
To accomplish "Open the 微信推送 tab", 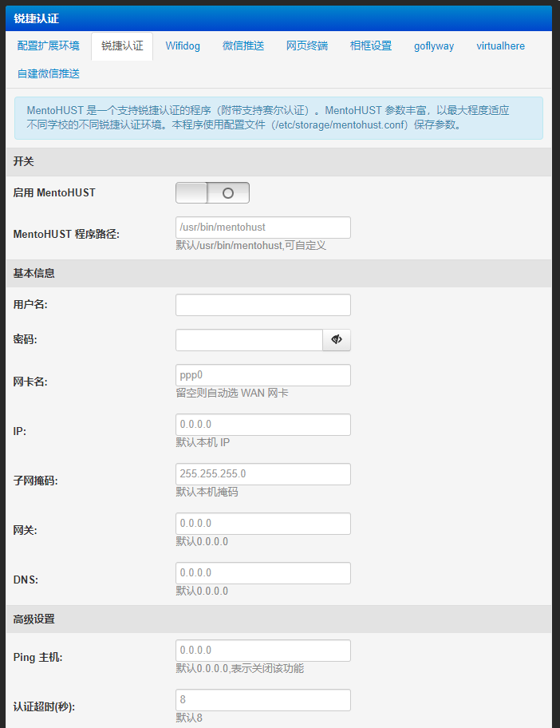I will click(243, 46).
